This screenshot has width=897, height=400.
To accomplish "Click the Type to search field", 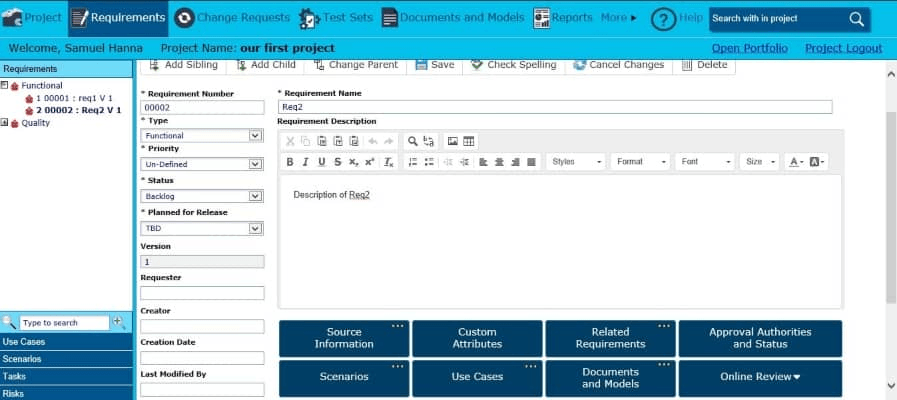I will [x=64, y=323].
